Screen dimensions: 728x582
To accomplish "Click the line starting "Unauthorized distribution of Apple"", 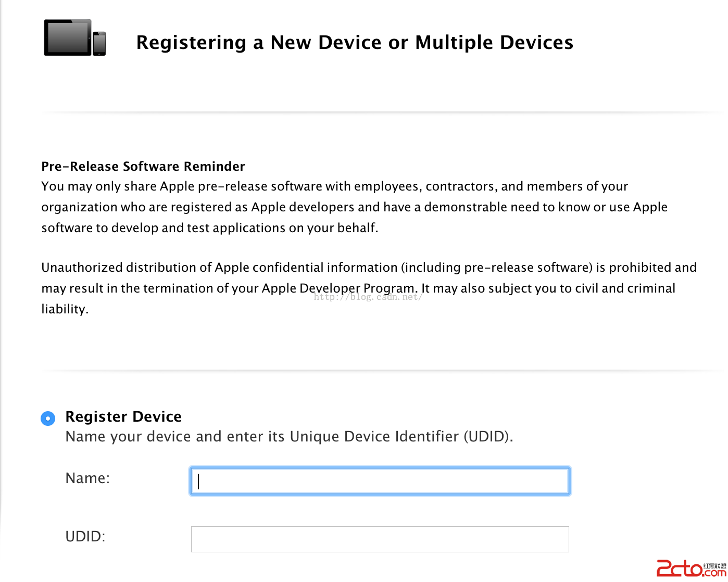I will point(369,268).
